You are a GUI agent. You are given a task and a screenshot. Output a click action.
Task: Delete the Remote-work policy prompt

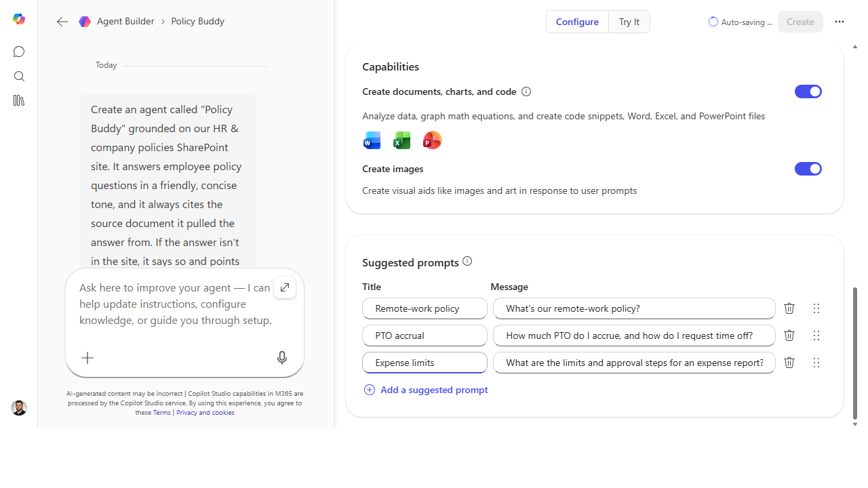click(789, 308)
